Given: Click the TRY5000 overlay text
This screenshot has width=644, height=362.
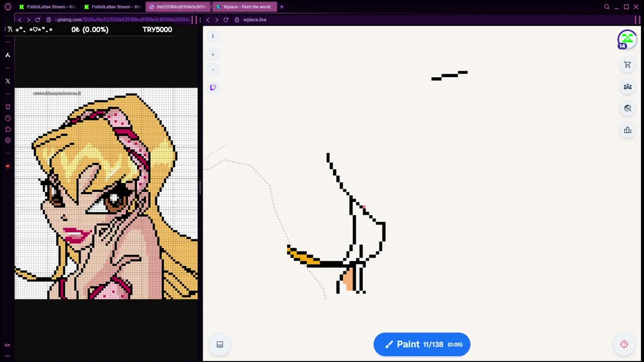Looking at the screenshot, I should click(157, 30).
